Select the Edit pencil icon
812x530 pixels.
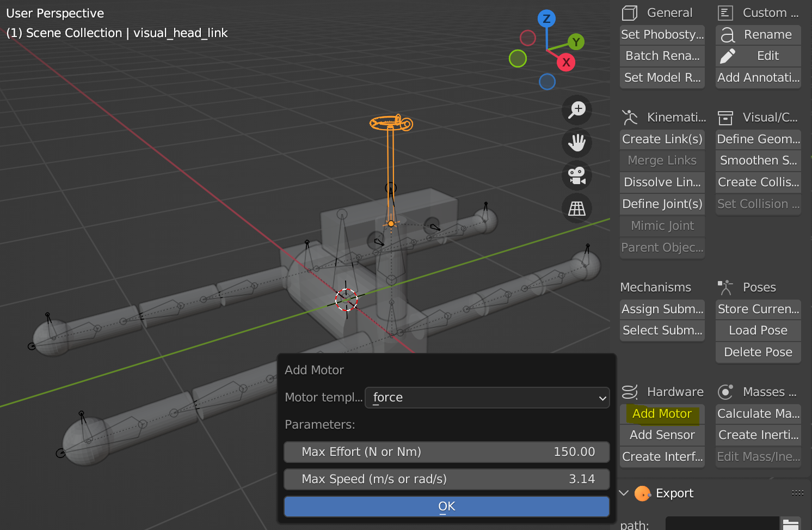point(728,56)
